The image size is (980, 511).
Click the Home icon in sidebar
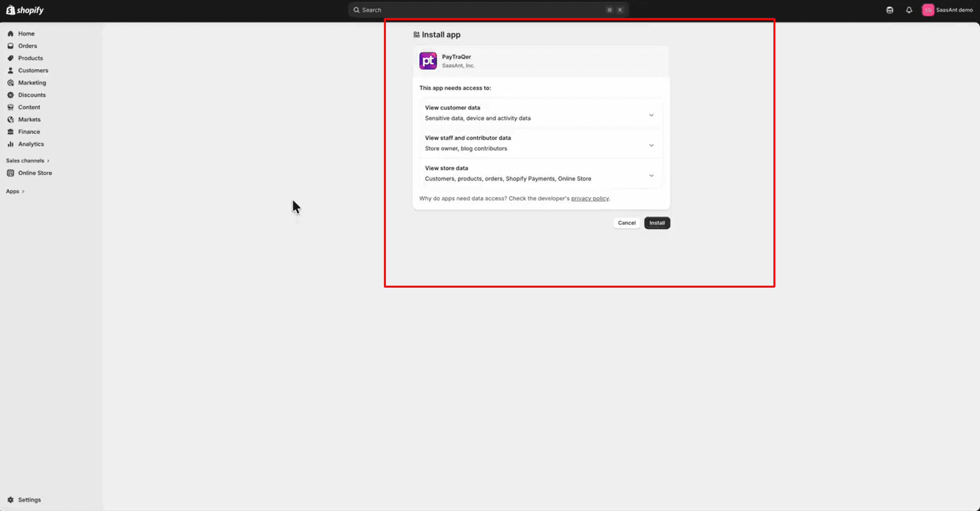click(10, 34)
